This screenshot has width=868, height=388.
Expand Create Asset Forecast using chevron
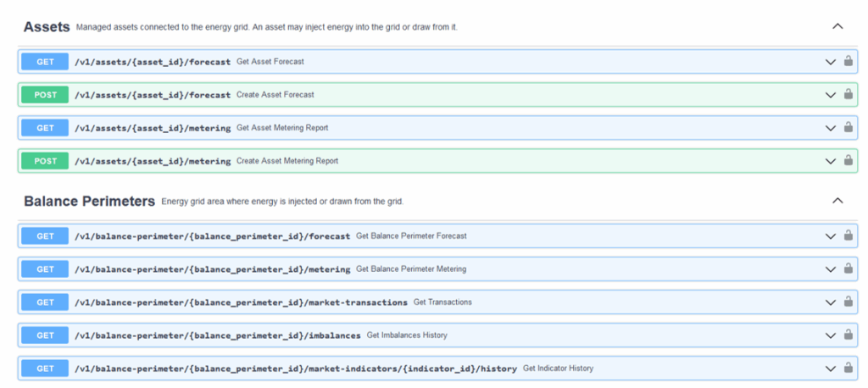click(x=831, y=95)
